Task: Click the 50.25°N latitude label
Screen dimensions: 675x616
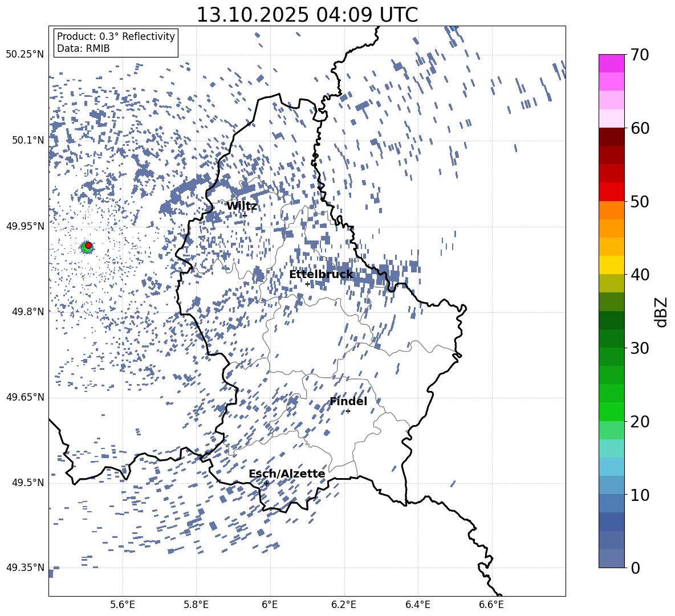Action: (x=25, y=55)
